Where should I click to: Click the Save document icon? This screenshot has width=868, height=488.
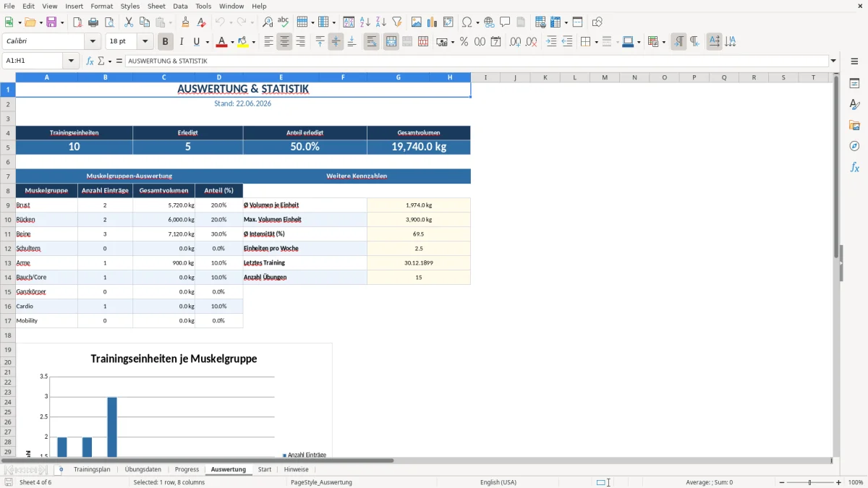click(51, 22)
